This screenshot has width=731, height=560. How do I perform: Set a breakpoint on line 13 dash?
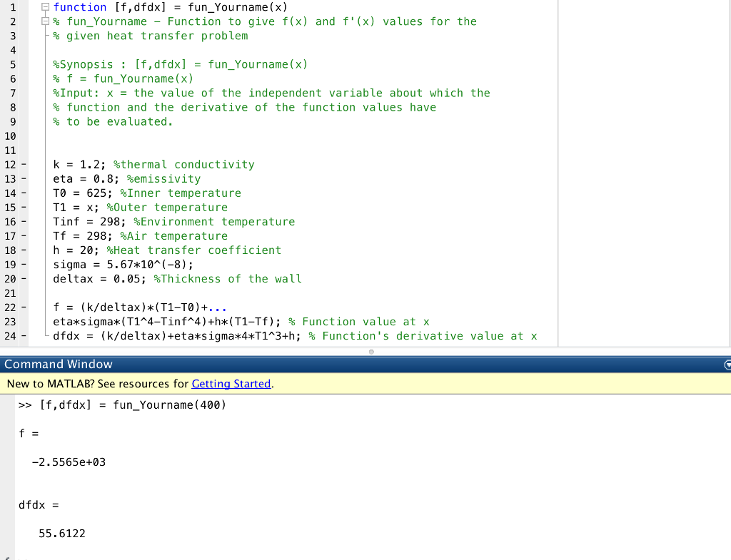point(24,179)
